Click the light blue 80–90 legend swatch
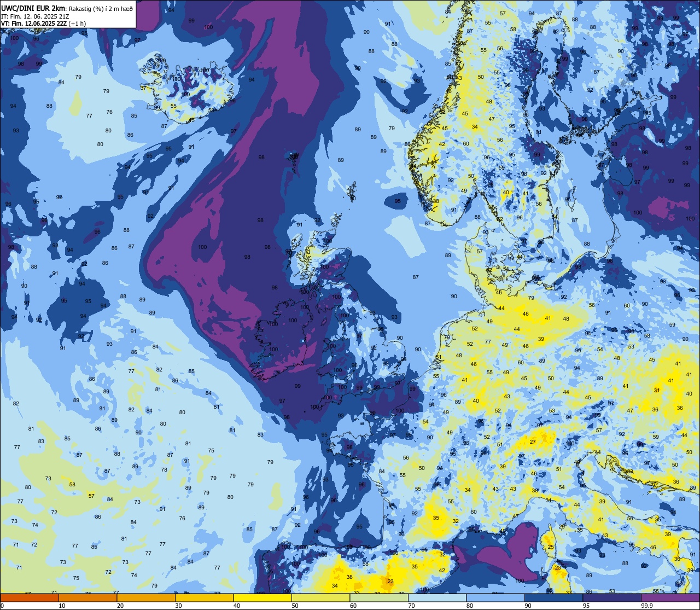This screenshot has width=700, height=610. (495, 597)
